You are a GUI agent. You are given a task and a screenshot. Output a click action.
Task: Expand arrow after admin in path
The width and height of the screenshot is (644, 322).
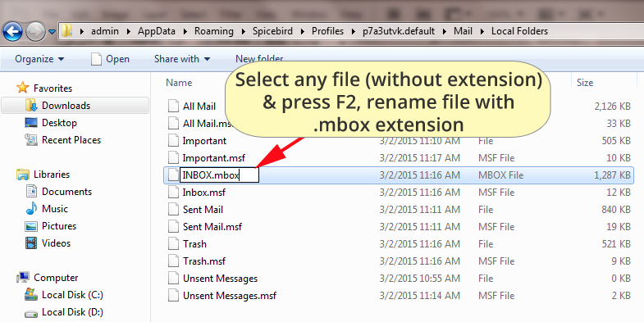click(x=129, y=31)
